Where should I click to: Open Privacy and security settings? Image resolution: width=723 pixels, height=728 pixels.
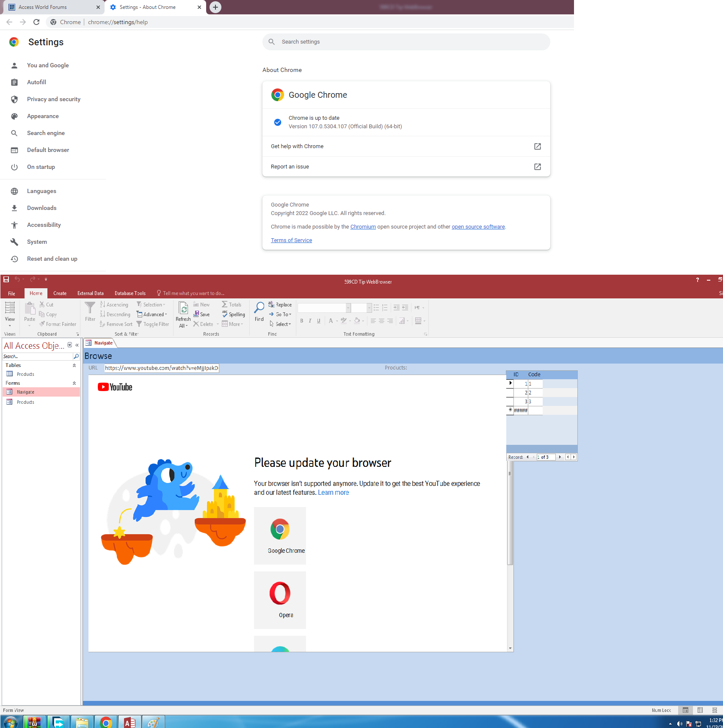[53, 99]
